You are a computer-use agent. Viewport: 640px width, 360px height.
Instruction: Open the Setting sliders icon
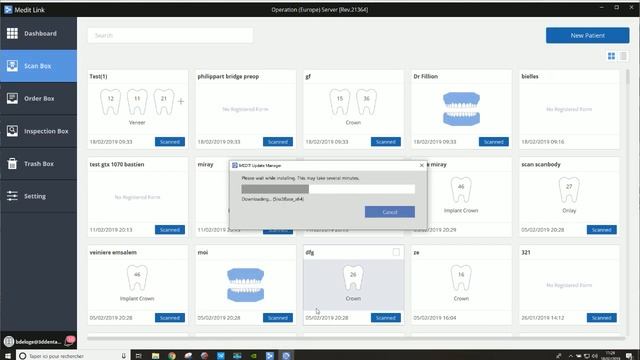12,196
